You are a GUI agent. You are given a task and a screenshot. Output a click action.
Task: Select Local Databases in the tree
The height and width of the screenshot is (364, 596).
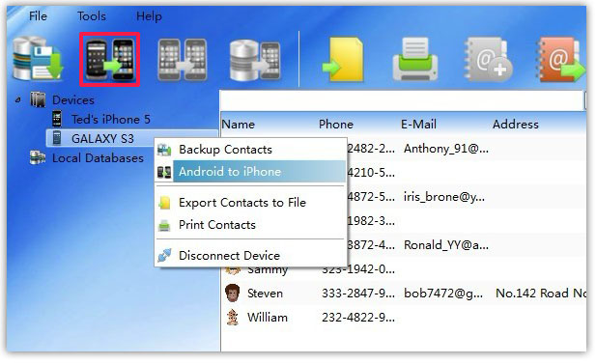click(98, 158)
